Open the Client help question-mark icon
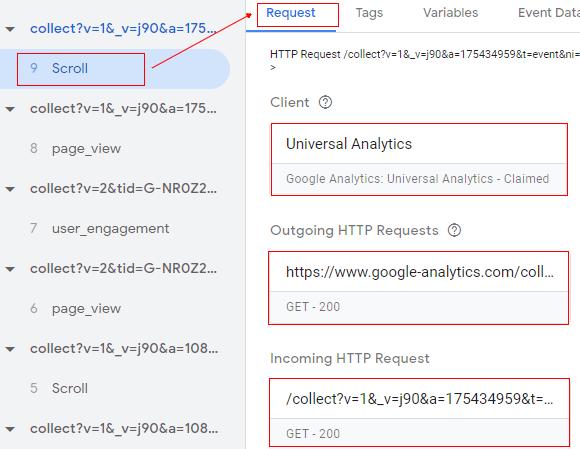Screen dimensions: 580x449 coord(325,102)
